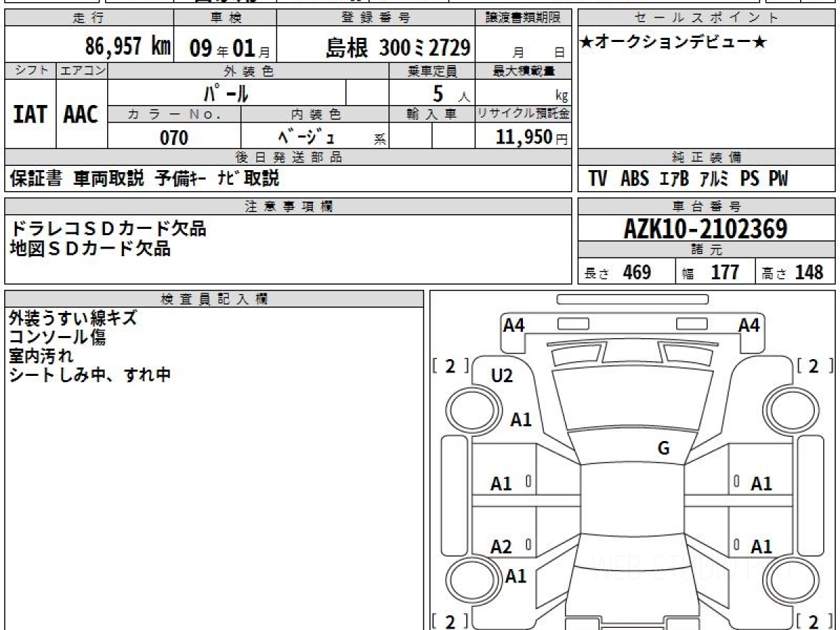Select the A1 mark directly above A2's door

coord(501,483)
